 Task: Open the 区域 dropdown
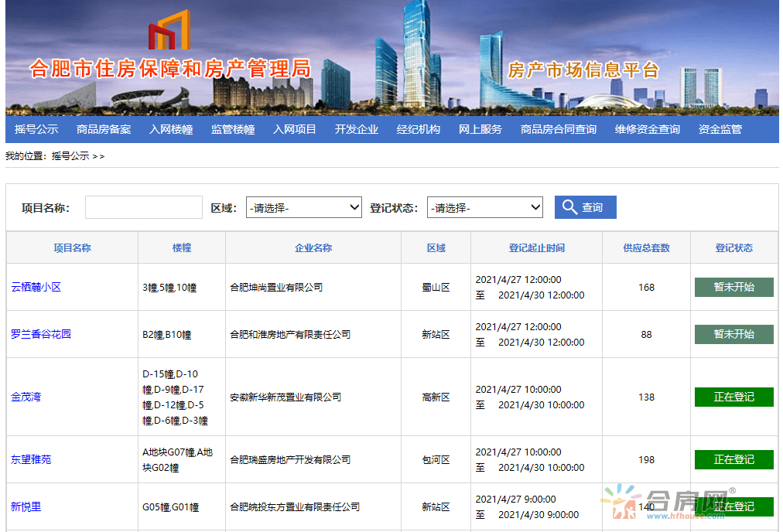[304, 207]
